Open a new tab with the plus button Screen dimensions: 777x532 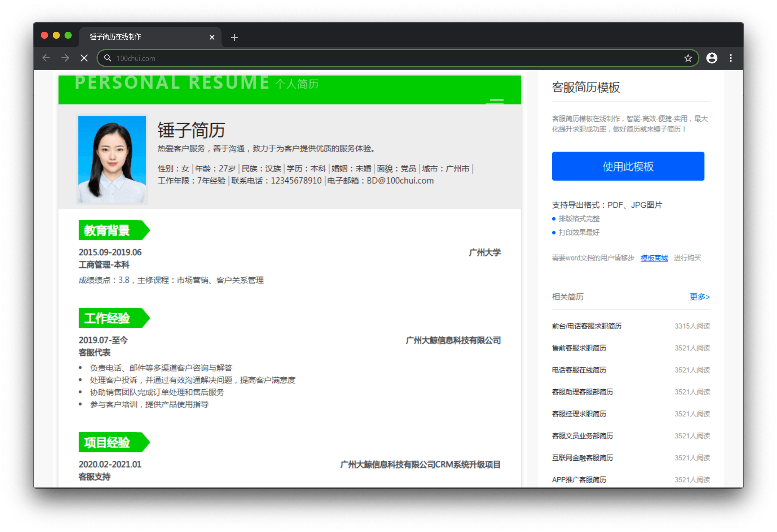tap(234, 37)
